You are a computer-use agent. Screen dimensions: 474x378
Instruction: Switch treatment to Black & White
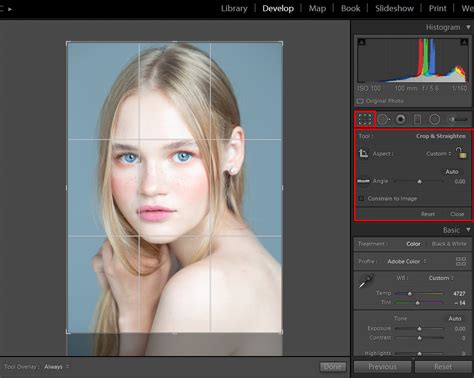tap(449, 244)
